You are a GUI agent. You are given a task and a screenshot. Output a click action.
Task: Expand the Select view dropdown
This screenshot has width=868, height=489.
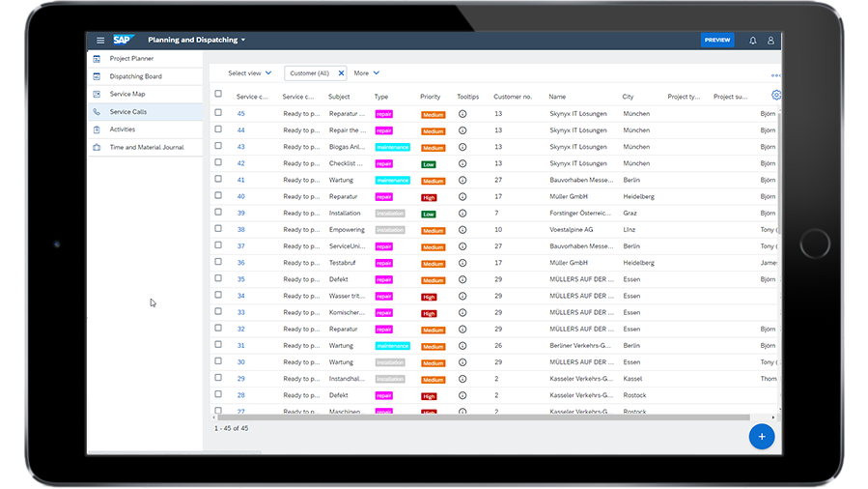click(x=250, y=73)
